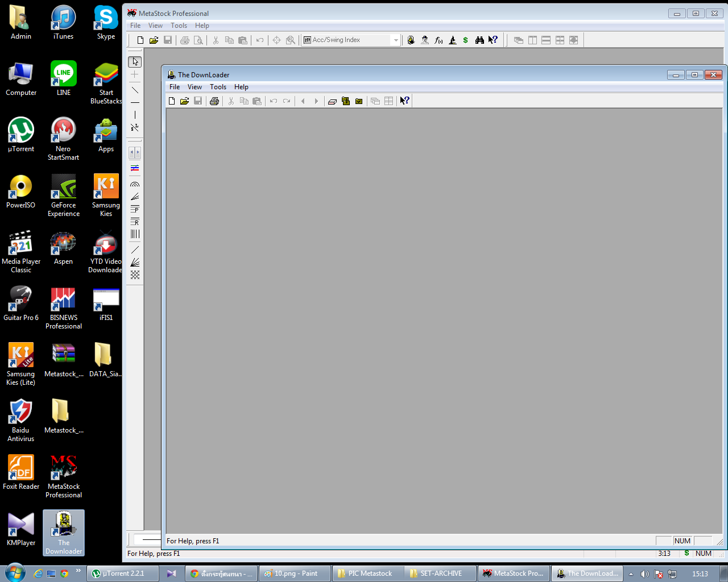The height and width of the screenshot is (582, 728).
Task: Expand the quick launch chevron on taskbar
Action: pos(78,570)
